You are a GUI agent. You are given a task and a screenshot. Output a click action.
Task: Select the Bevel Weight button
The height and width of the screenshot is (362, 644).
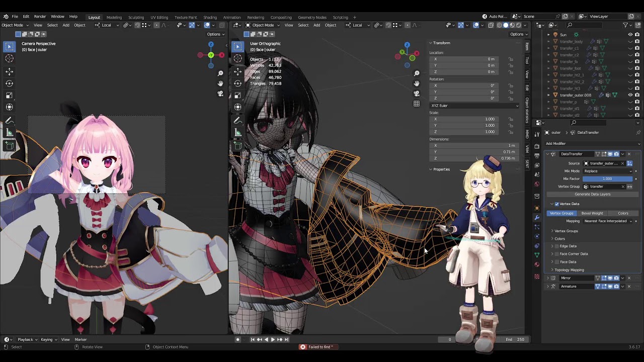point(592,213)
